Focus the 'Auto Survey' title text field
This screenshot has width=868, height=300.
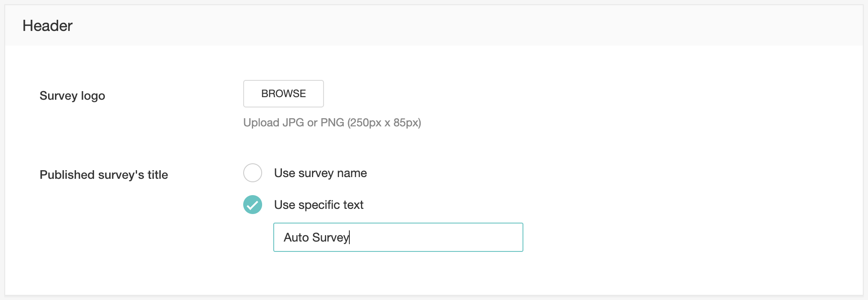click(397, 237)
